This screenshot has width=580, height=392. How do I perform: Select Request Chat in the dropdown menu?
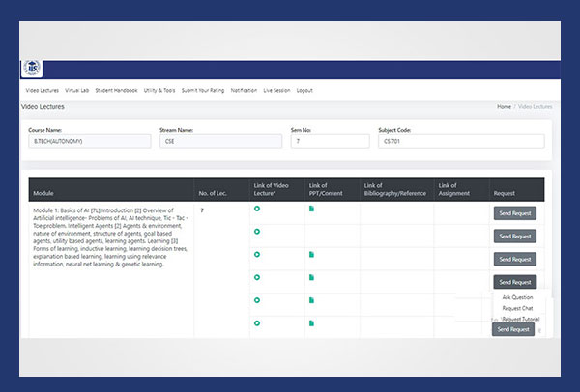517,308
